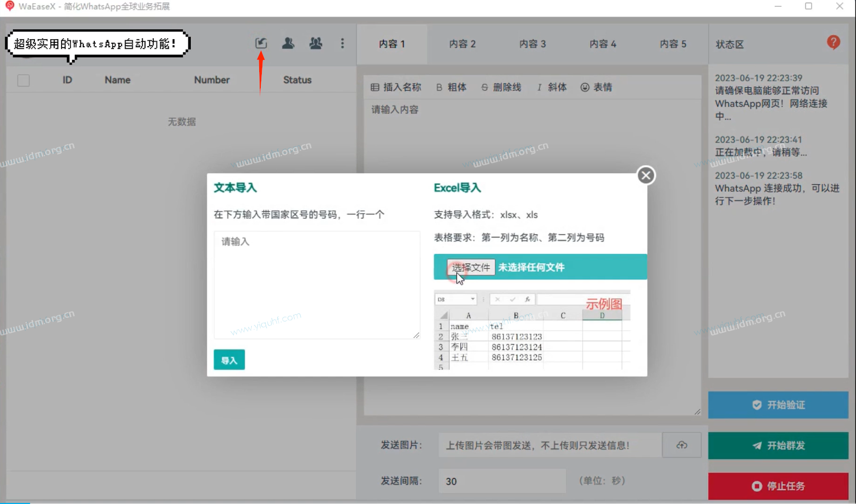Viewport: 856px width, 504px height.
Task: Switch to the 内容 1 tab
Action: [x=392, y=44]
